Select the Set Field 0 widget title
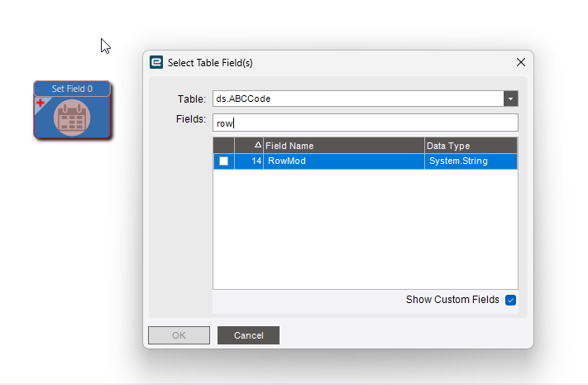 pyautogui.click(x=72, y=89)
